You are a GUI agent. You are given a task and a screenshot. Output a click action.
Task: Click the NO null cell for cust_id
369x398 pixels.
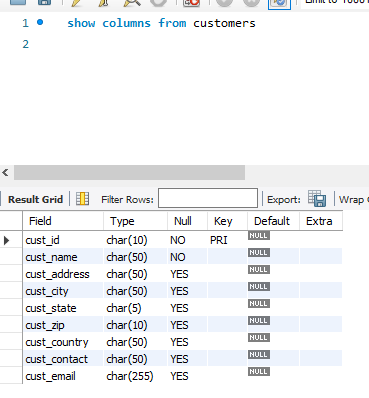click(x=187, y=240)
